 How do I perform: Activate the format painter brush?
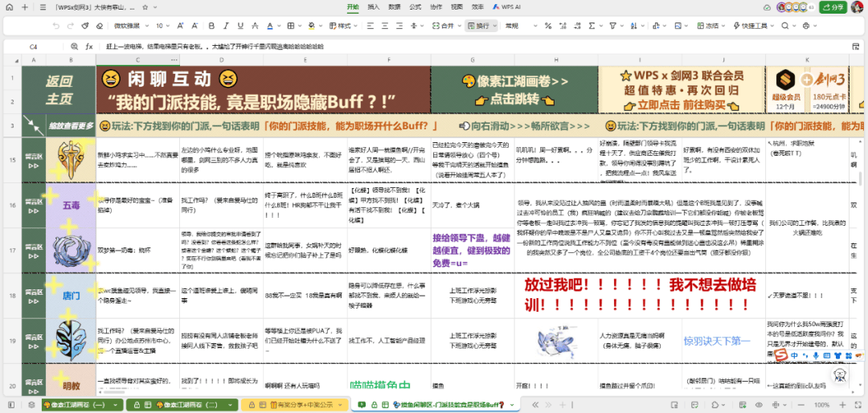[84, 26]
